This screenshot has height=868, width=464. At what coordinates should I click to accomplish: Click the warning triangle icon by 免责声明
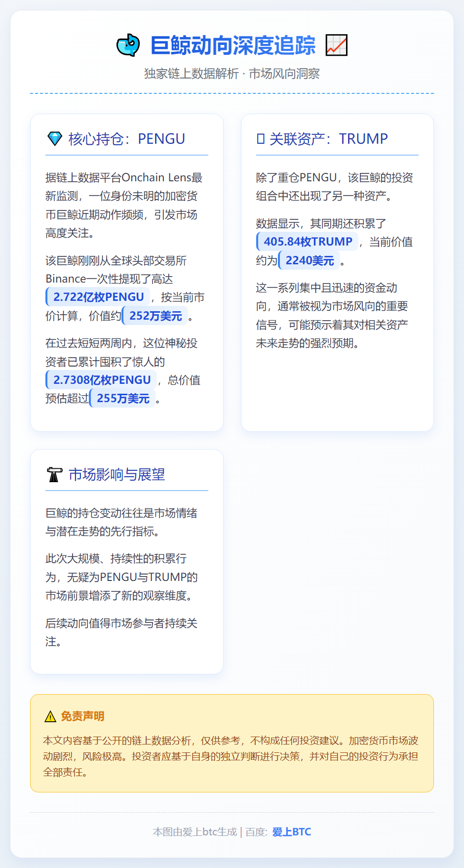pyautogui.click(x=50, y=716)
